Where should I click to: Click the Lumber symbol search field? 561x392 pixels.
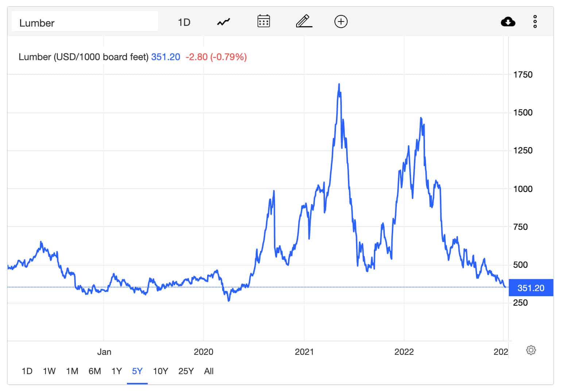[x=85, y=23]
